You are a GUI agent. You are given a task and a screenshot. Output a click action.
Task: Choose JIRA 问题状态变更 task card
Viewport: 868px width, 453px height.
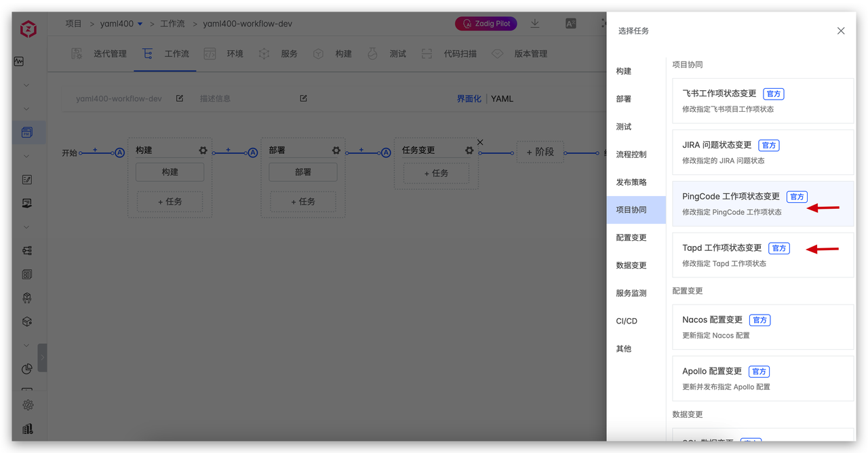coord(763,152)
